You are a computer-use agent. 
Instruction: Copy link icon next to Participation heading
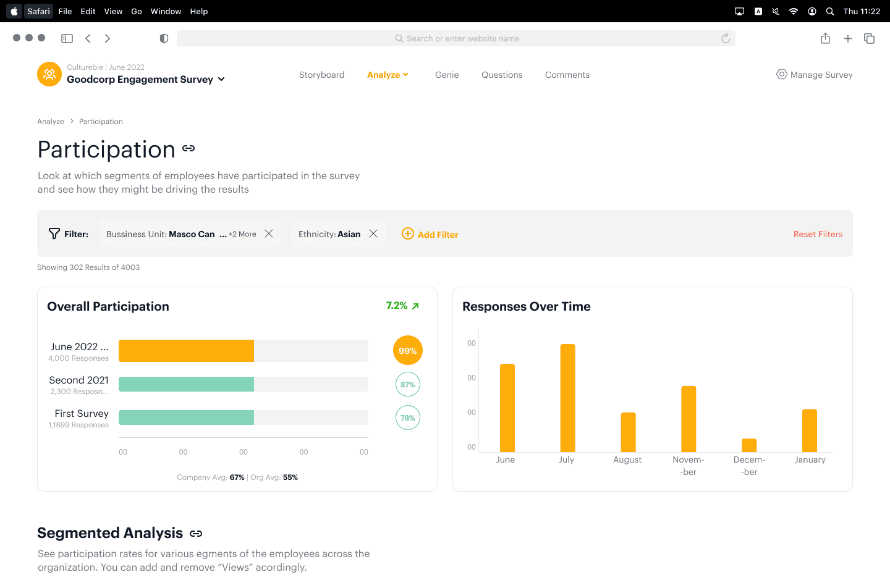coord(189,148)
